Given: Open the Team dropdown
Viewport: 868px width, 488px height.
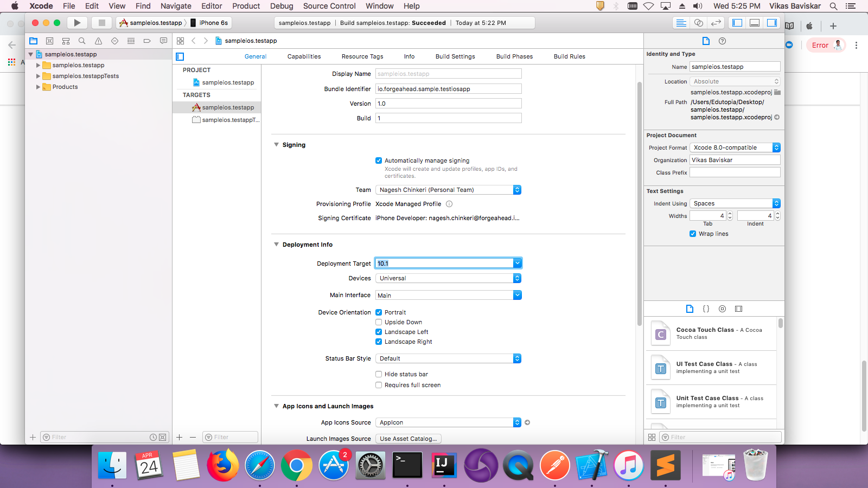Looking at the screenshot, I should point(516,190).
